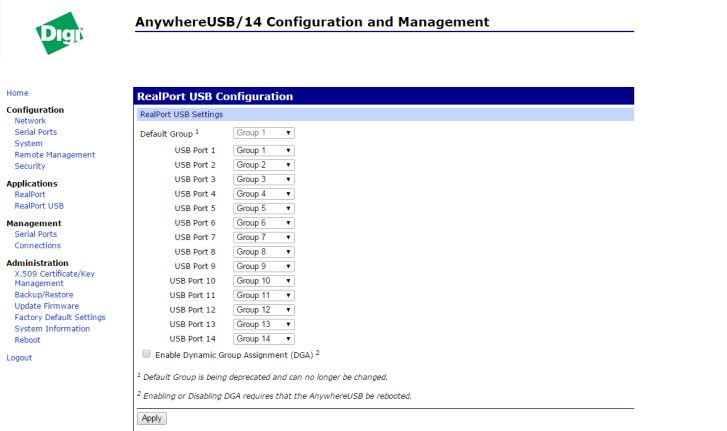
Task: Click the USB Port 14 label
Action: [x=192, y=339]
